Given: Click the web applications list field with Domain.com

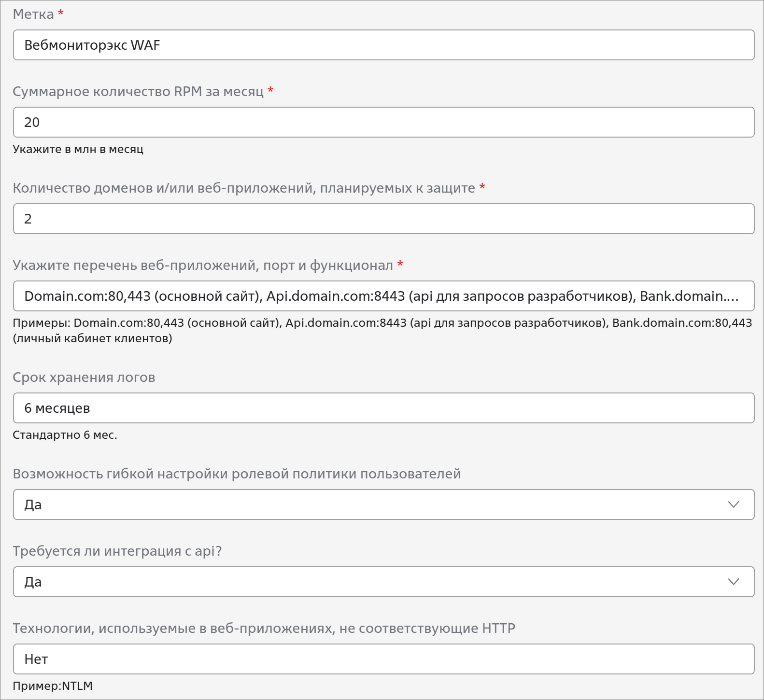Looking at the screenshot, I should pos(383,296).
